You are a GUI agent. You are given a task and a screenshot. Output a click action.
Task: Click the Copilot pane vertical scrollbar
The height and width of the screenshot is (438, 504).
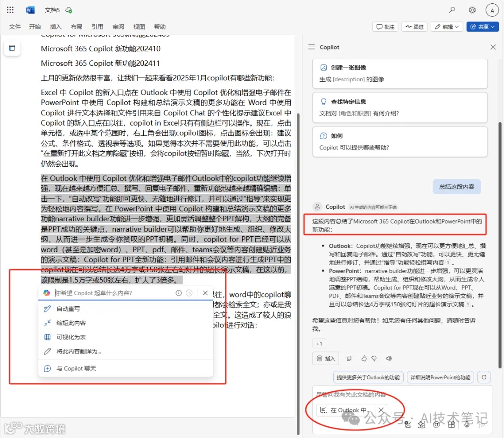pos(500,244)
